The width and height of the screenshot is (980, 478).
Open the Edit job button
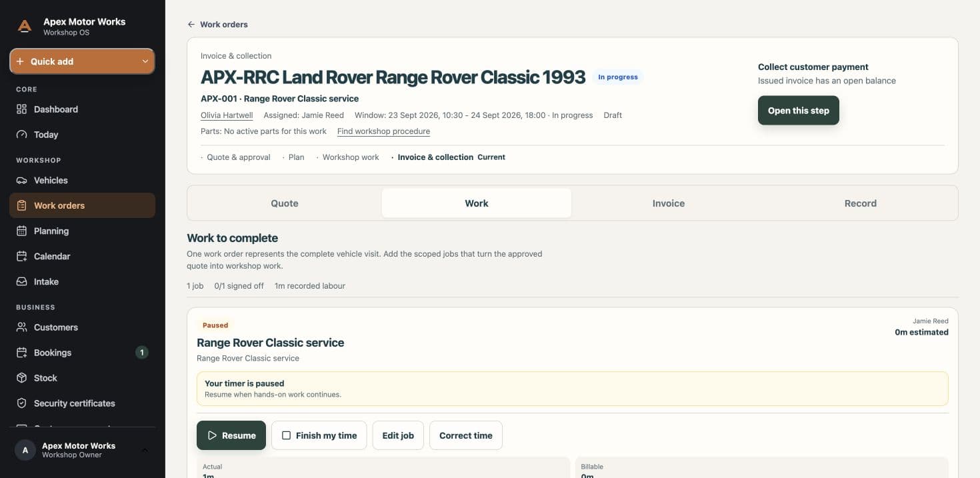[x=398, y=435]
